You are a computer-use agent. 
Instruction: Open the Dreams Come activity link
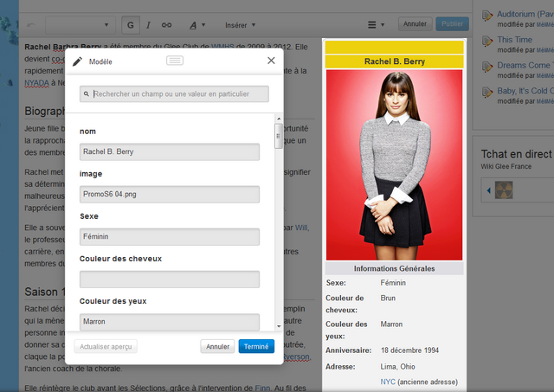point(525,66)
